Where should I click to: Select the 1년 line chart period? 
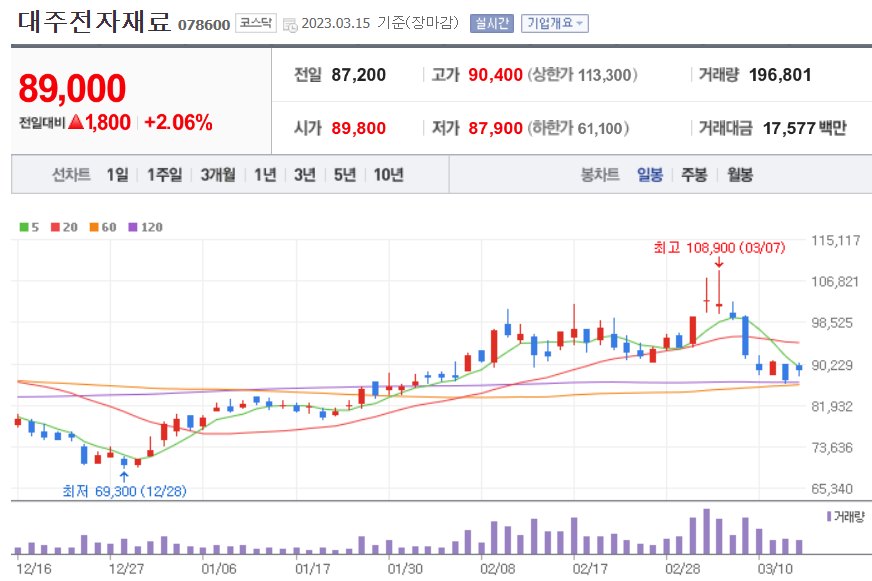265,175
